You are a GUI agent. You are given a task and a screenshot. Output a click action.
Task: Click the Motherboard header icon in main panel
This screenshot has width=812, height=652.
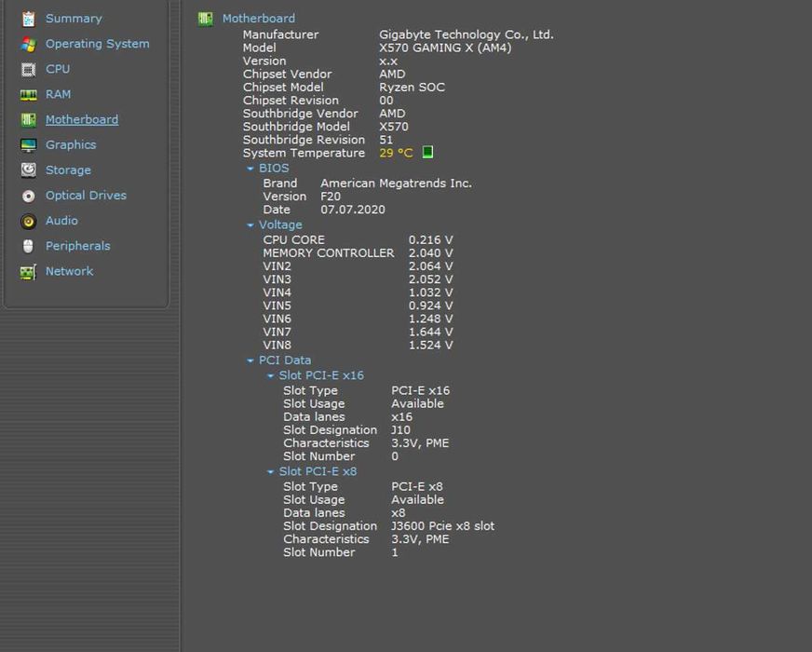pyautogui.click(x=206, y=20)
